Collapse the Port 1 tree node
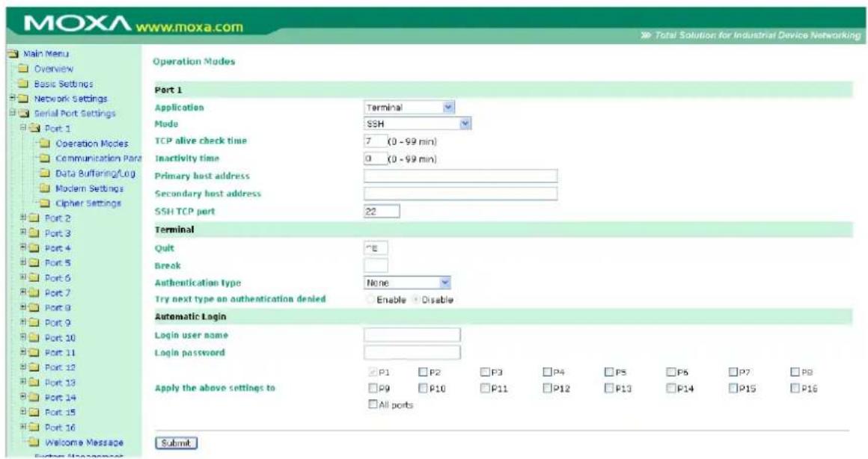The image size is (868, 459). (x=23, y=128)
